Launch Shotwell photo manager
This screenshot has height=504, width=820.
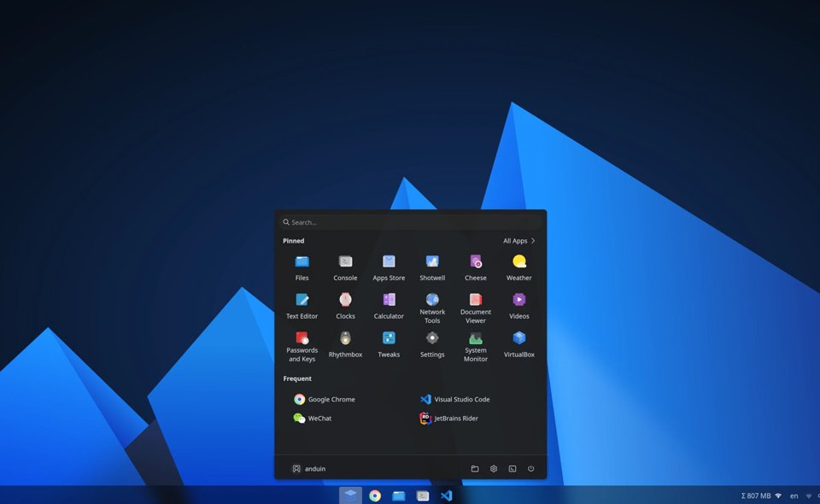432,267
